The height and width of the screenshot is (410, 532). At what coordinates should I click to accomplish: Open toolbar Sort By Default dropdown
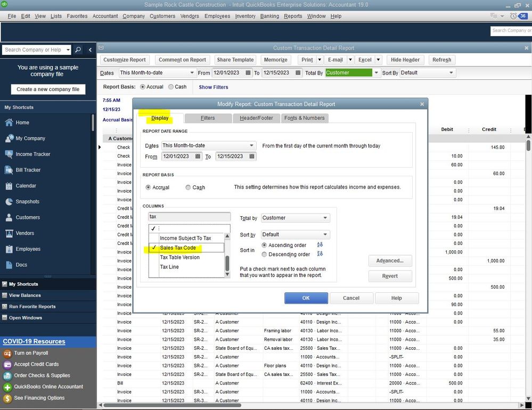click(451, 72)
